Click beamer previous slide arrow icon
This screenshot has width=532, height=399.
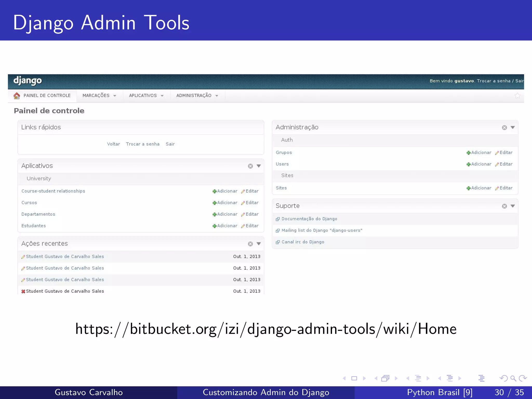[x=344, y=378]
